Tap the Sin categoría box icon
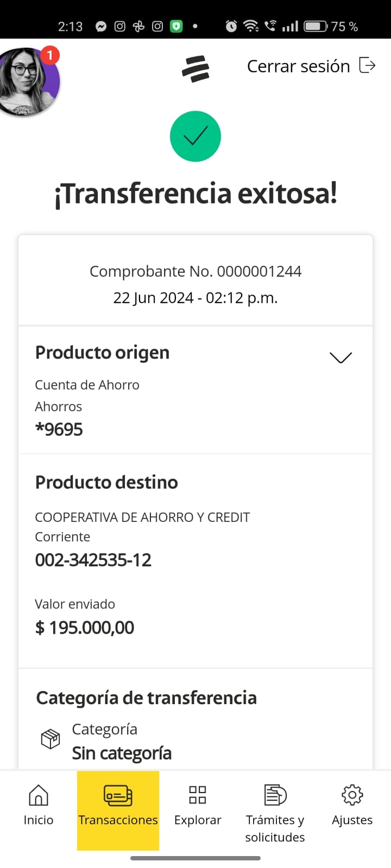This screenshot has width=391, height=868. tap(51, 739)
